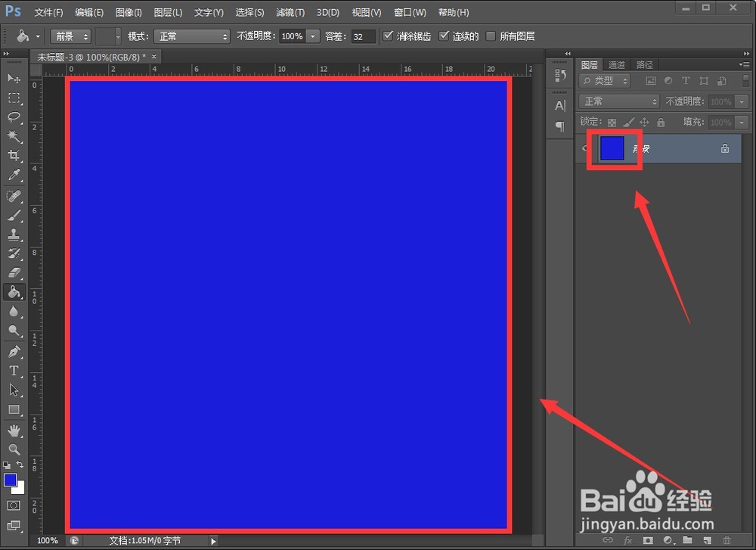Open the opacity slider arrow in options bar
The image size is (756, 550).
[x=313, y=36]
